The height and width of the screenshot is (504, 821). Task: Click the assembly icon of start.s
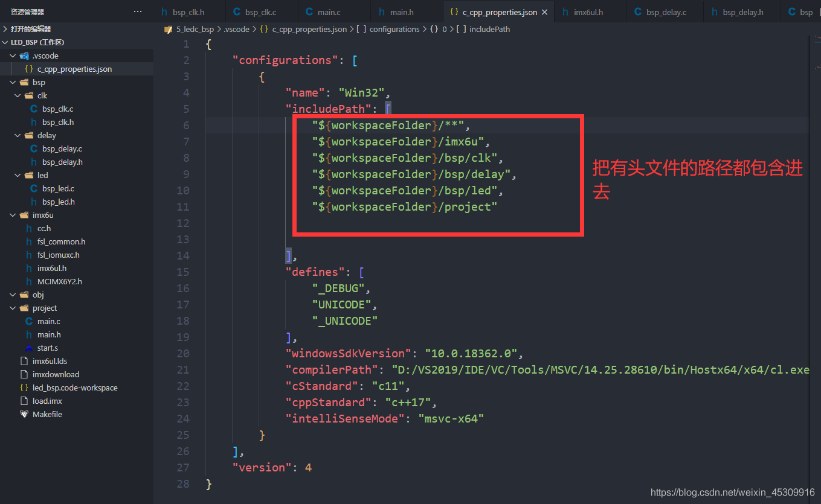29,348
